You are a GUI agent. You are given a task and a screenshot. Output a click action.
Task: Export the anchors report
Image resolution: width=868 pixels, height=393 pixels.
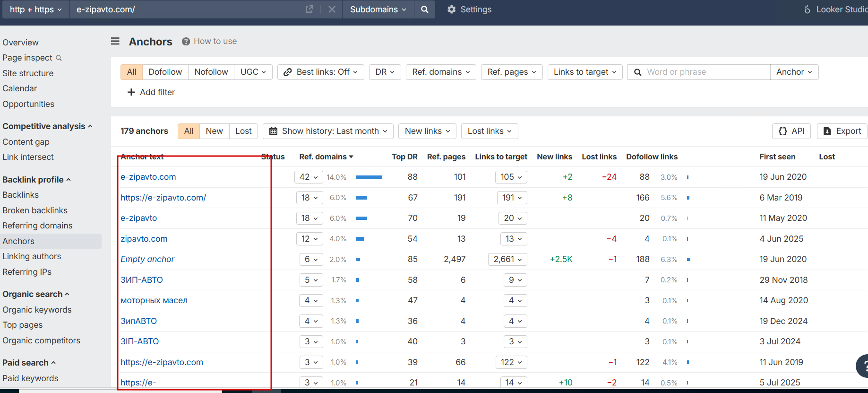point(842,131)
